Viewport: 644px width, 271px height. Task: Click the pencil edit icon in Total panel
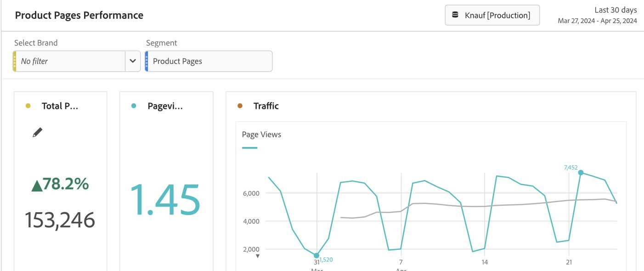[x=38, y=132]
